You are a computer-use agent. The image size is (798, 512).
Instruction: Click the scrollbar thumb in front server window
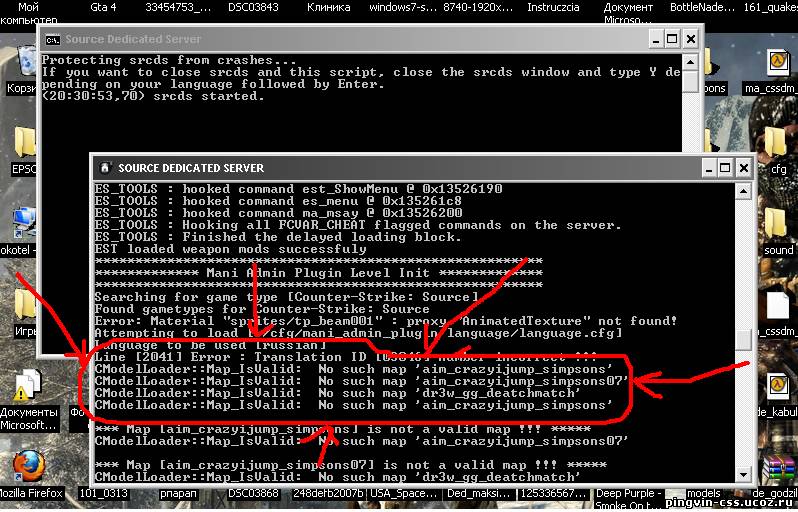[743, 340]
